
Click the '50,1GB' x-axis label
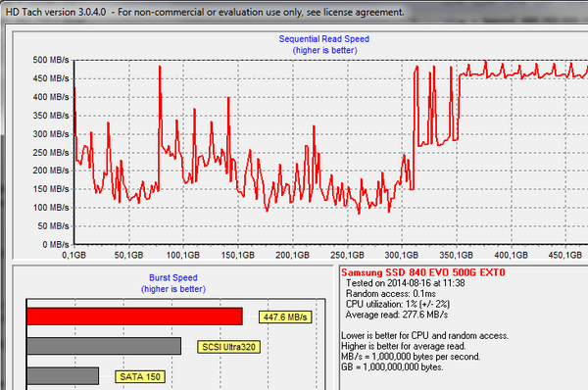128,256
